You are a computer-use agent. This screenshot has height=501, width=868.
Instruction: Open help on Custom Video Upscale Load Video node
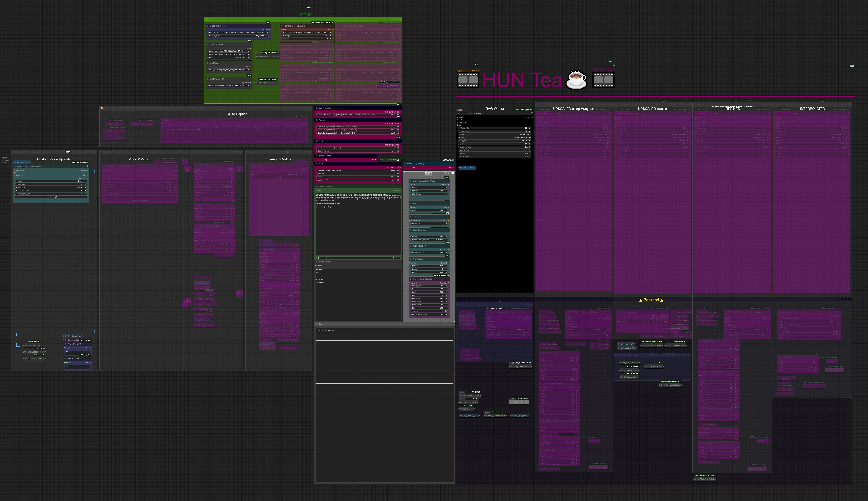(x=87, y=166)
